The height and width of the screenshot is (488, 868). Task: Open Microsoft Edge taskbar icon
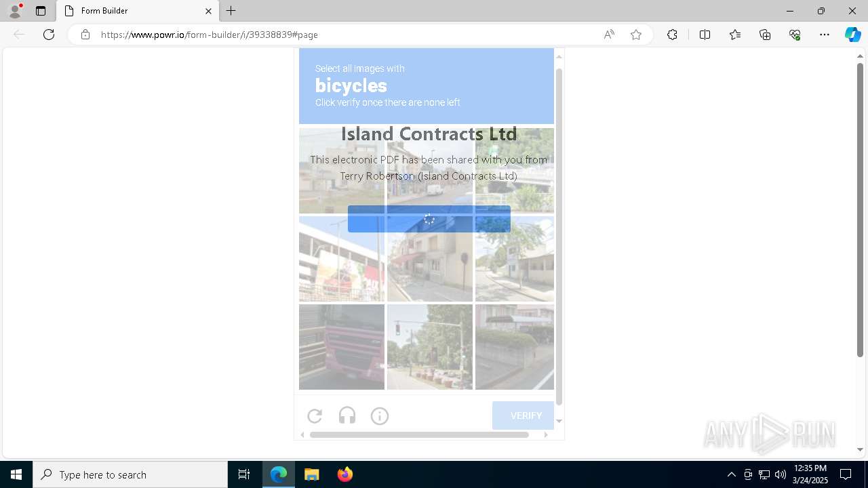[x=279, y=474]
